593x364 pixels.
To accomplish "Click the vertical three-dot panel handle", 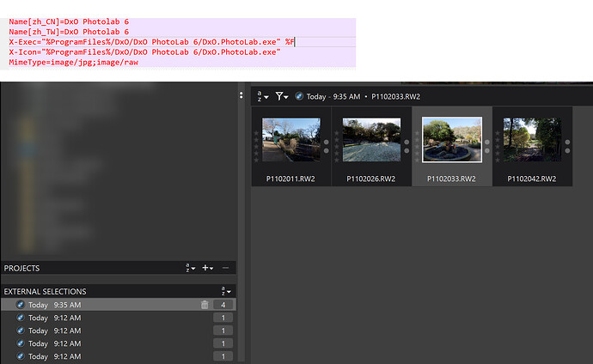I will [241, 95].
